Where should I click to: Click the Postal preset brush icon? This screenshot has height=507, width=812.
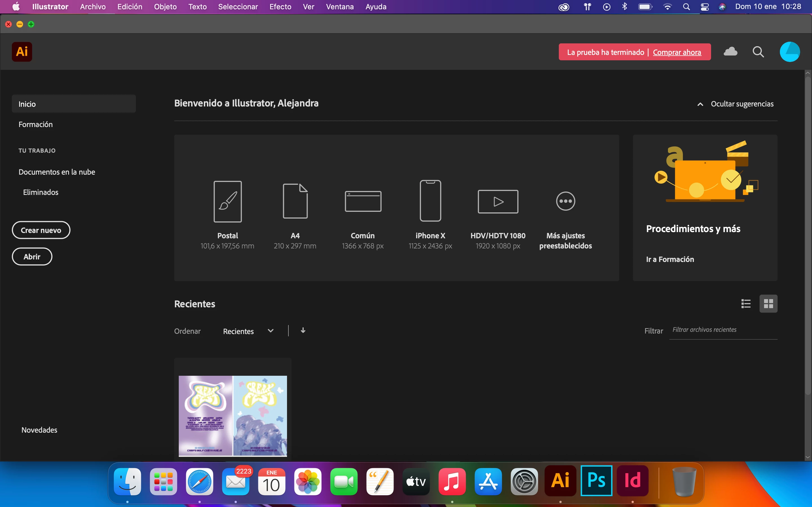[228, 201]
